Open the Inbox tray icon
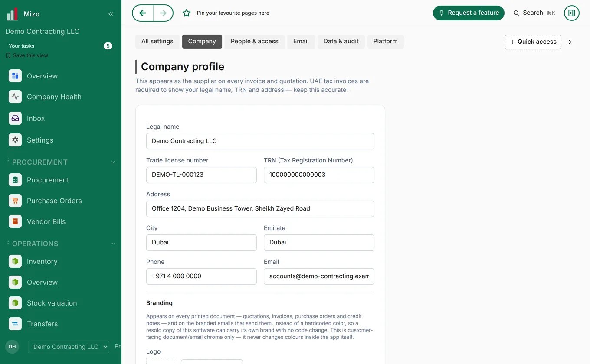The height and width of the screenshot is (364, 590). point(15,118)
